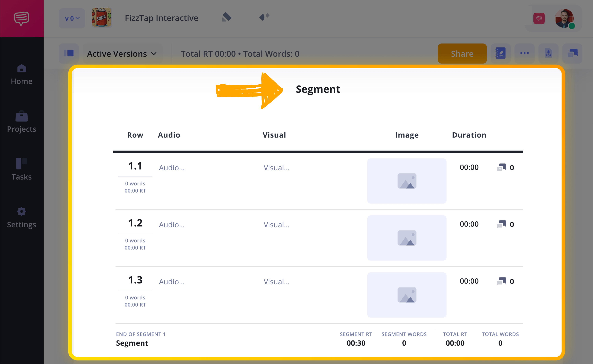Click the Share button
Screen dimensions: 593x364
click(x=462, y=53)
